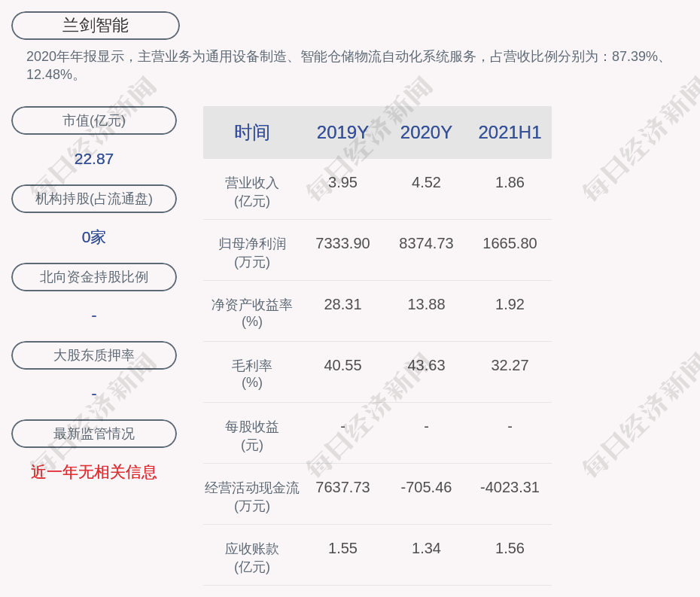Click the 营业收入(亿元) row label
Image resolution: width=700 pixels, height=597 pixels.
pyautogui.click(x=252, y=192)
